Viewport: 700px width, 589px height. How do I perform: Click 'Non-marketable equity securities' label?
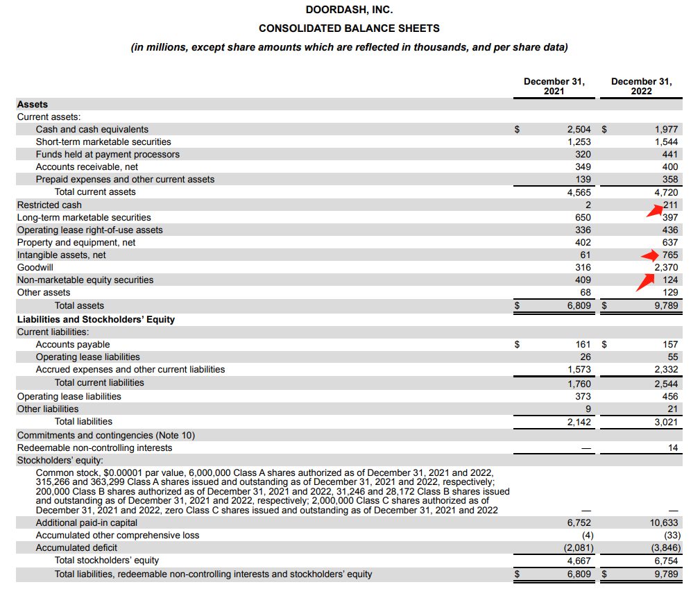point(85,280)
